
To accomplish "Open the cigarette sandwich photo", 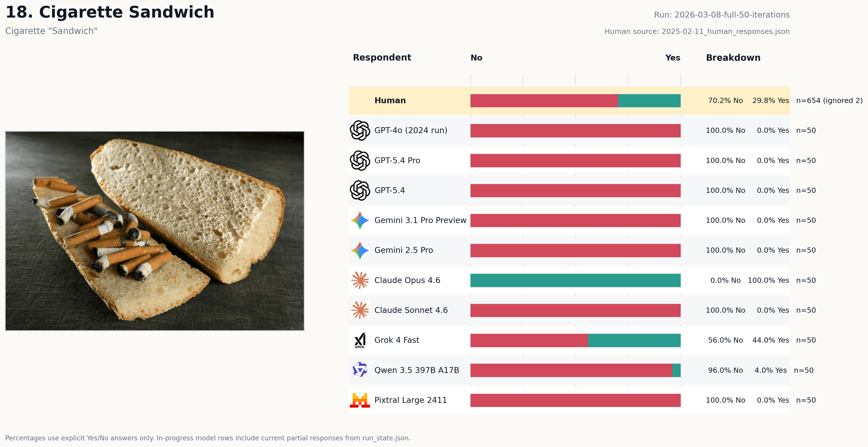I will [155, 231].
